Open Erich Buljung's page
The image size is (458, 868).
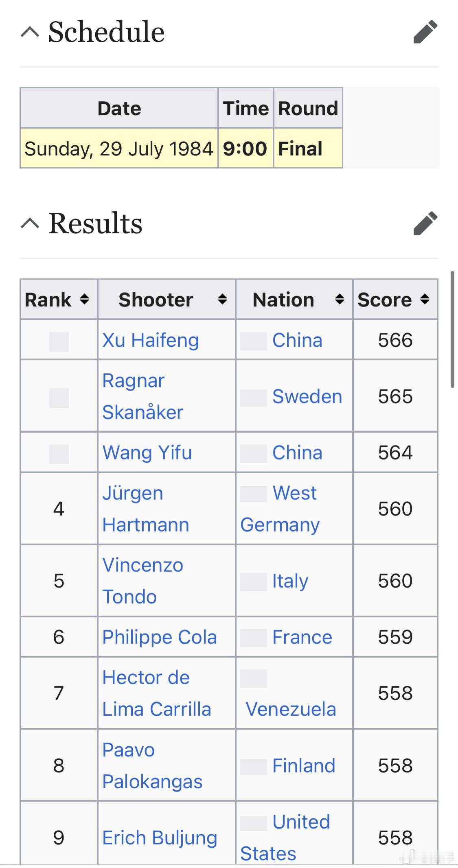(160, 838)
